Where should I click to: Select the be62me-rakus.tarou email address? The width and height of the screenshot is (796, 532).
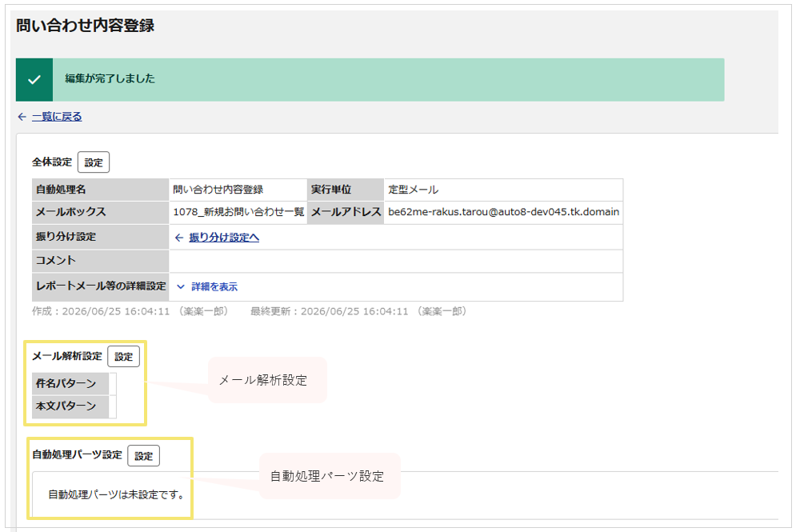tap(503, 212)
